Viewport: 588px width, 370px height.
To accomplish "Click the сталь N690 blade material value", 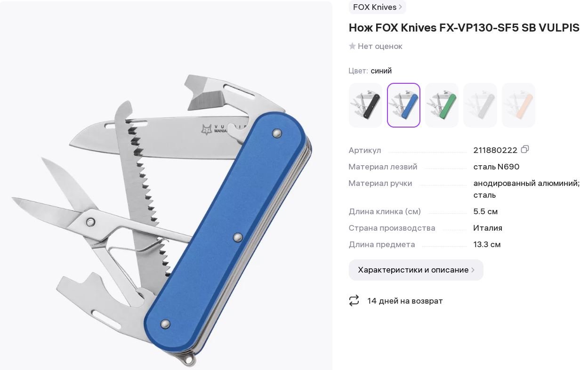I will [x=496, y=167].
